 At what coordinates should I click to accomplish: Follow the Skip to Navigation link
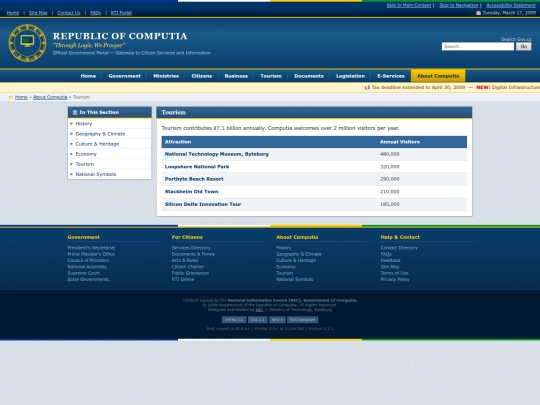[x=459, y=5]
